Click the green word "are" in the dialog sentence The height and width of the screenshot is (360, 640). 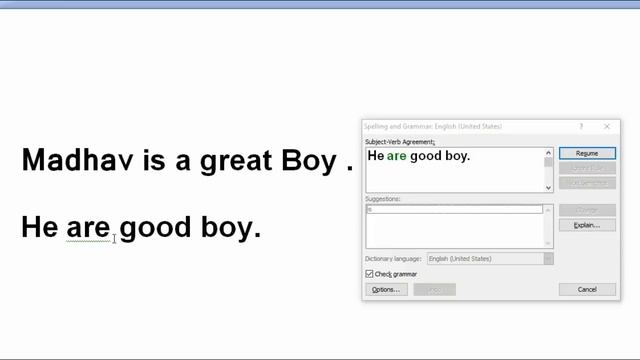397,156
